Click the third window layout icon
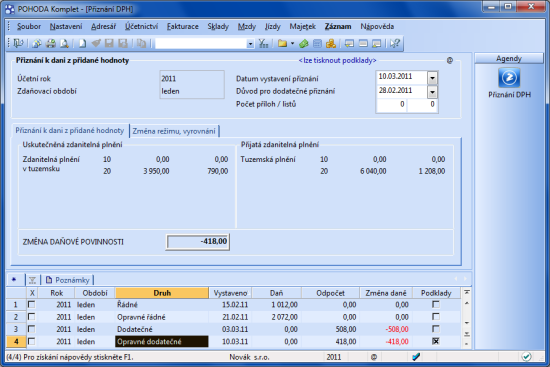 [x=376, y=44]
